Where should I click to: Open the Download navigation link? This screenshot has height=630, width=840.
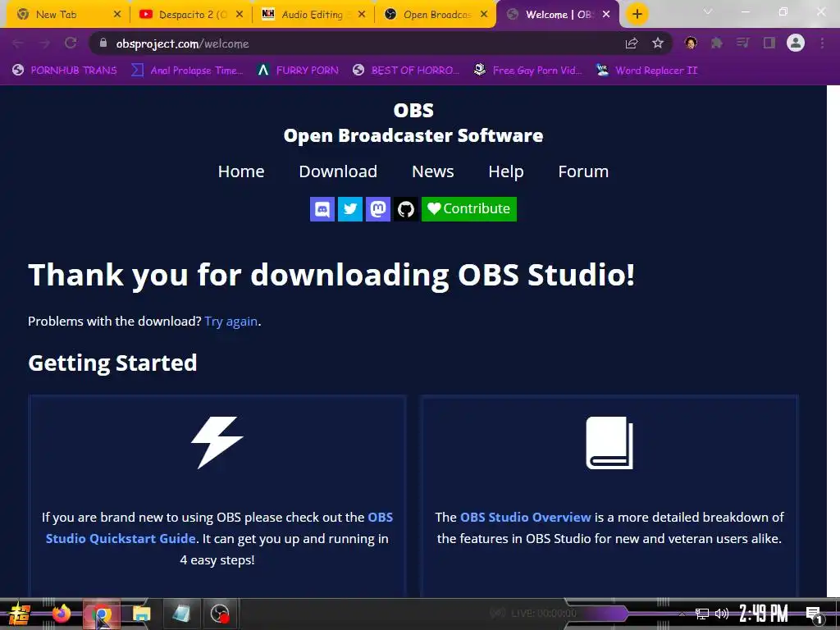point(338,171)
